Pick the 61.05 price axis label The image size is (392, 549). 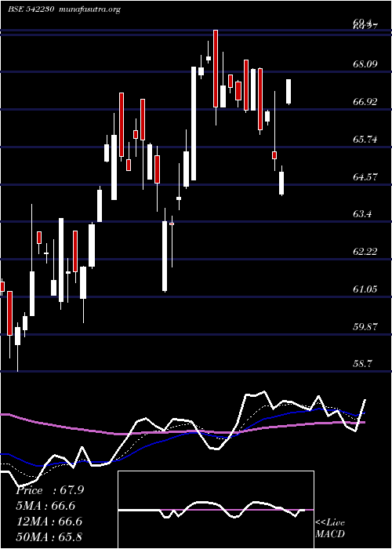(365, 289)
